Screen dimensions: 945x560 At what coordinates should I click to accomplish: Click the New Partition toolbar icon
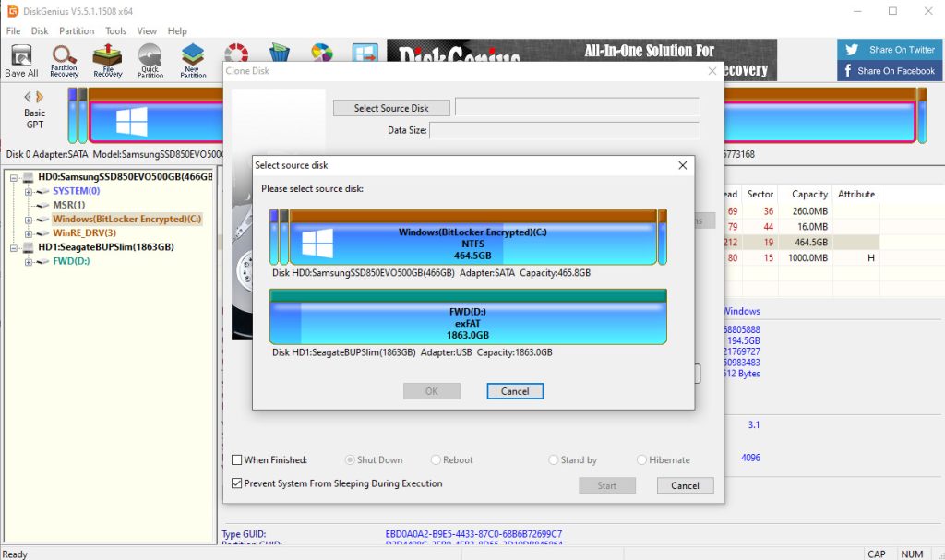(x=193, y=61)
